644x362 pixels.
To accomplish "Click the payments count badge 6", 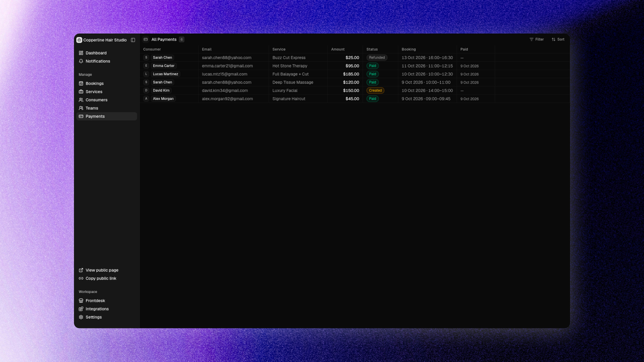I will click(x=181, y=40).
